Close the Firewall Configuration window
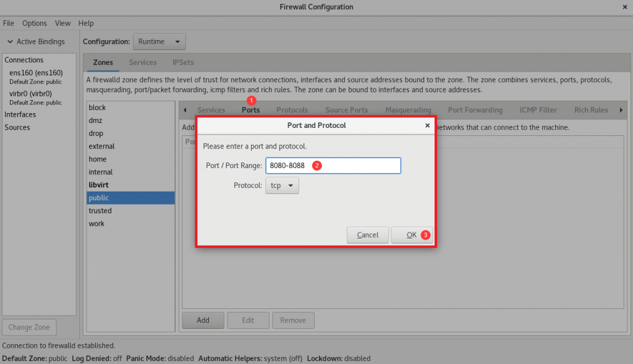Screen dimensions: 633x364 624,7
